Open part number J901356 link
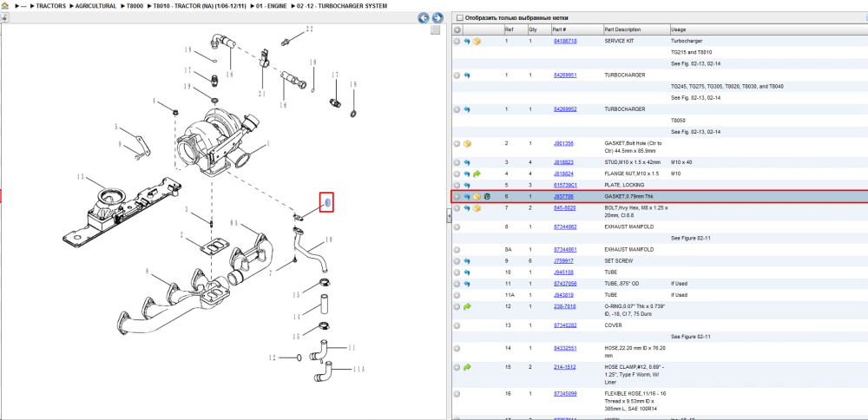The image size is (868, 420). [563, 143]
